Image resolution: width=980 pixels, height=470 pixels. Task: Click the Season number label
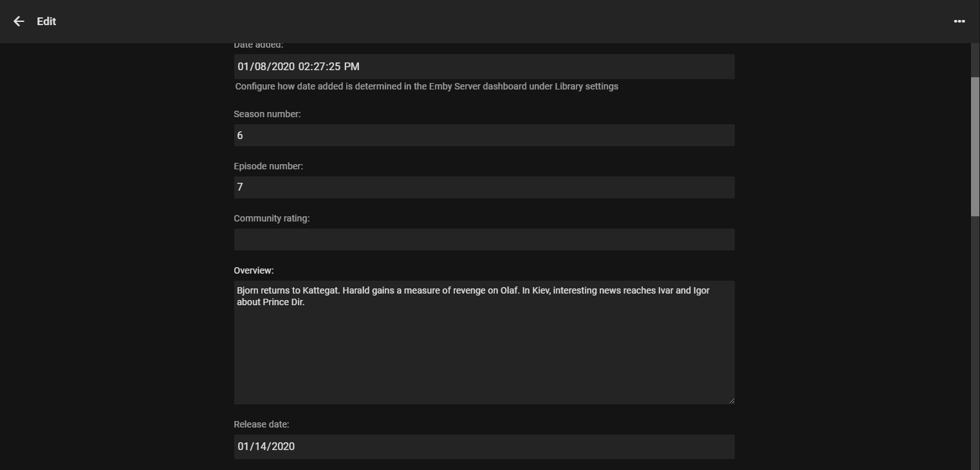[267, 114]
